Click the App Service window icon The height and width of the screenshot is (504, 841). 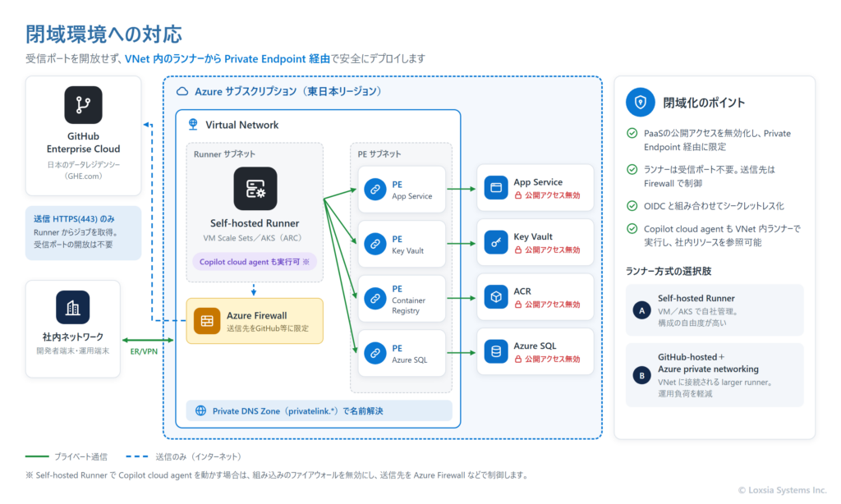[496, 188]
